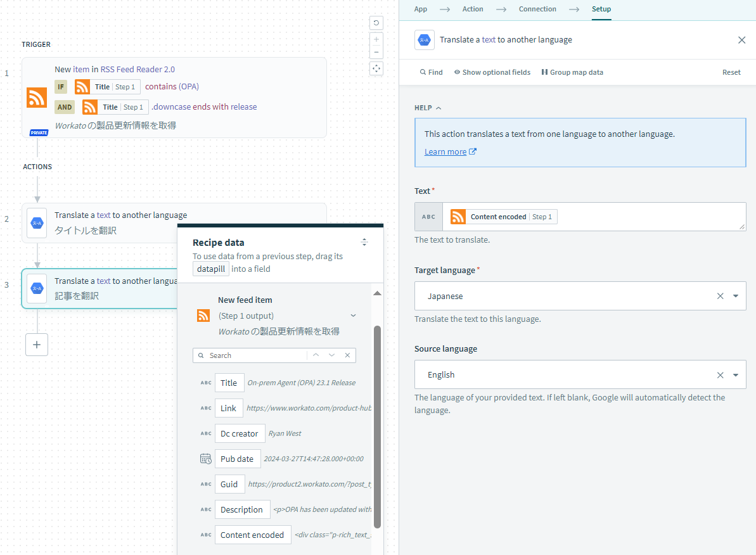Select step 2 タイトルを翻訳 action card
Screen dimensions: 756x555
[174, 223]
